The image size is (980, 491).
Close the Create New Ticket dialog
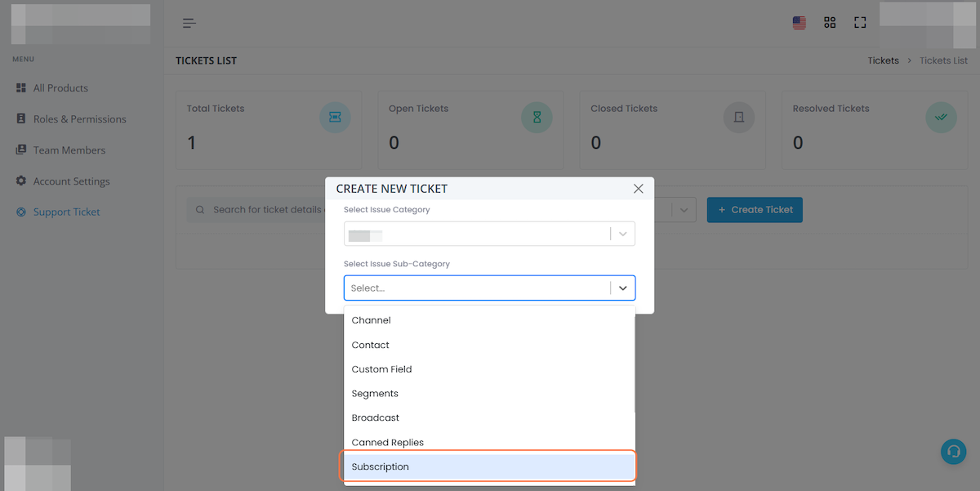[x=639, y=189]
